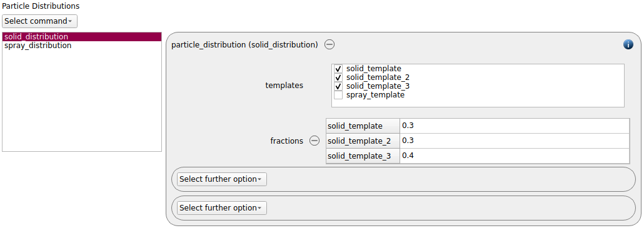Open the Select command dropdown

tap(39, 21)
